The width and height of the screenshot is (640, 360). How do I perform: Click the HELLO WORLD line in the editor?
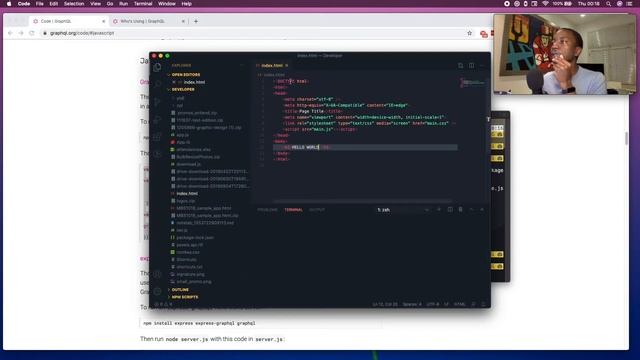(365, 147)
